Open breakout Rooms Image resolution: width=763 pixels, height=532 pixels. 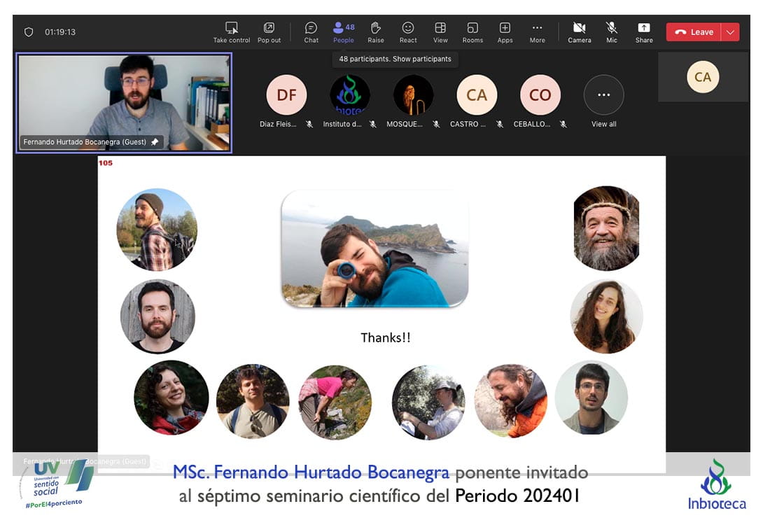472,32
